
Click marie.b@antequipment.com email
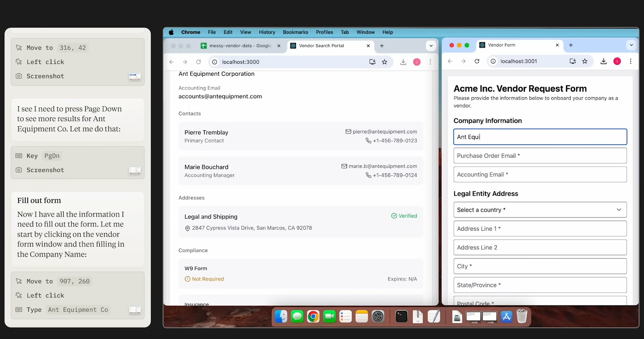tap(383, 166)
